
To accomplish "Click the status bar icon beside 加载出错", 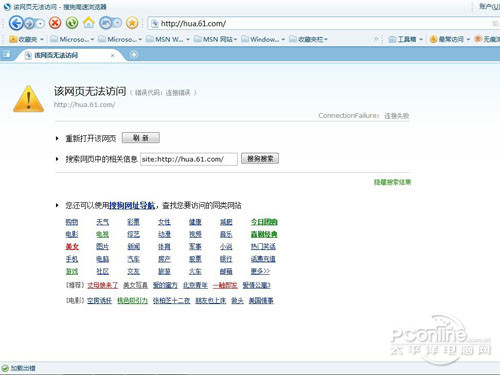I will (x=5, y=368).
